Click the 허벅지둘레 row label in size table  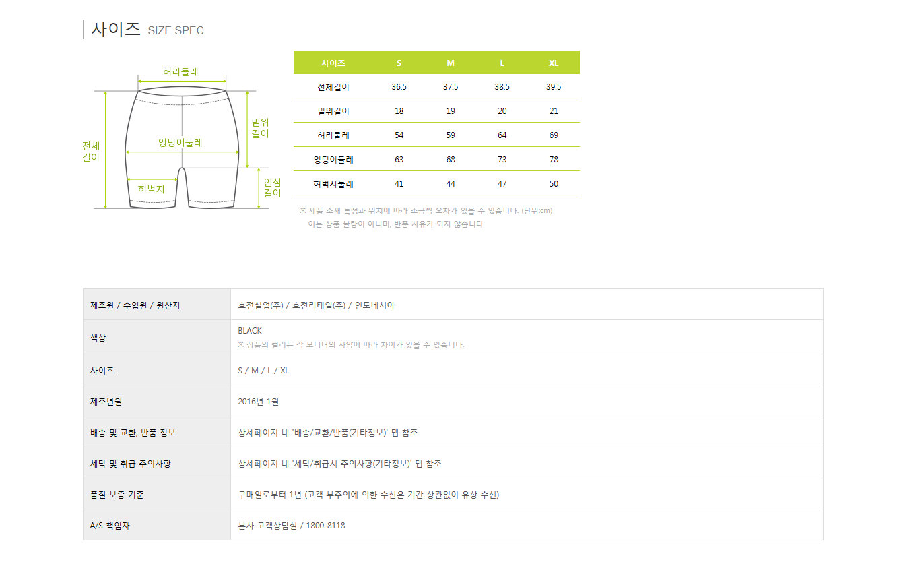coord(333,184)
